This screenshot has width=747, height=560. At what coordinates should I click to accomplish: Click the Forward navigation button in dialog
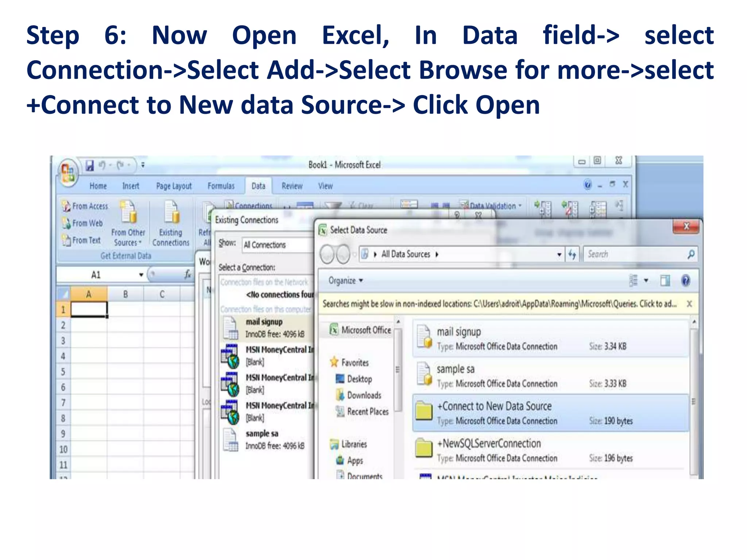tap(343, 254)
